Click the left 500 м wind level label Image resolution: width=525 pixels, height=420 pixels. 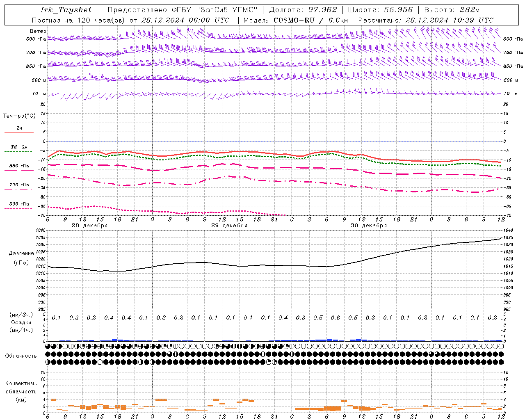tap(39, 80)
